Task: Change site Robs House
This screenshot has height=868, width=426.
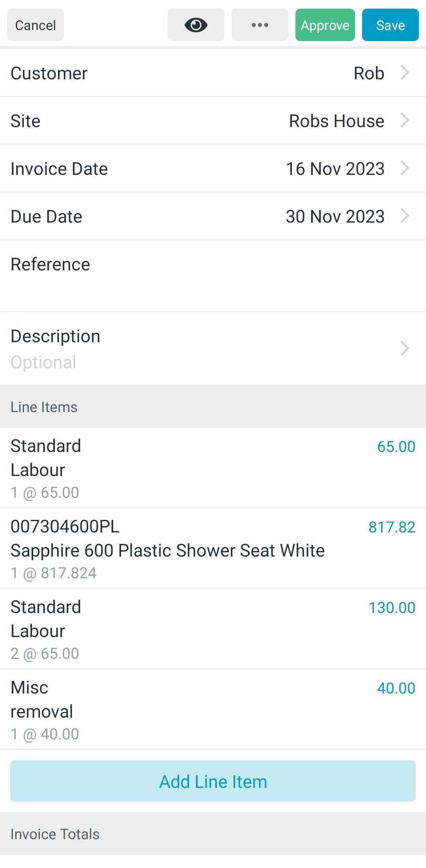Action: pyautogui.click(x=213, y=121)
